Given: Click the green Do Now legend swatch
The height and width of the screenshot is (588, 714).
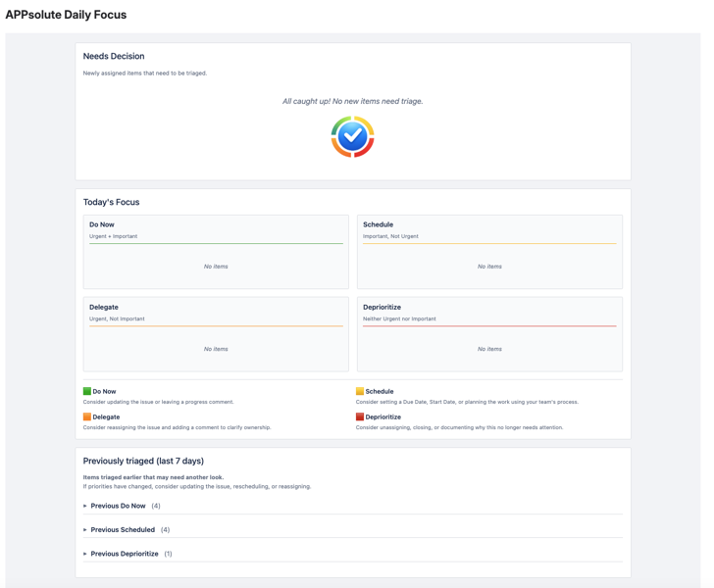Looking at the screenshot, I should (x=87, y=391).
